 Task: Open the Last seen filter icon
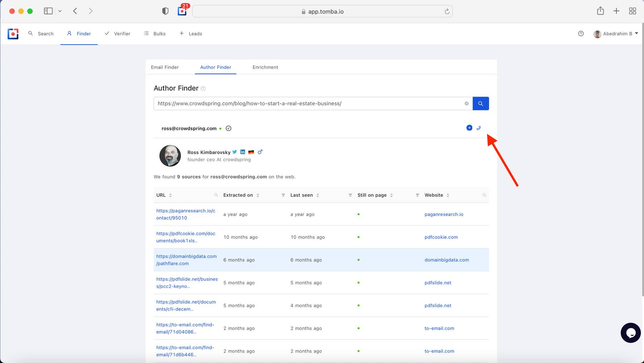click(350, 195)
